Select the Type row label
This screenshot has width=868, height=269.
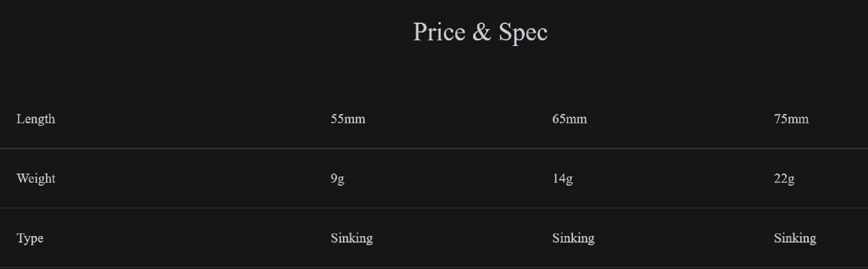(30, 238)
